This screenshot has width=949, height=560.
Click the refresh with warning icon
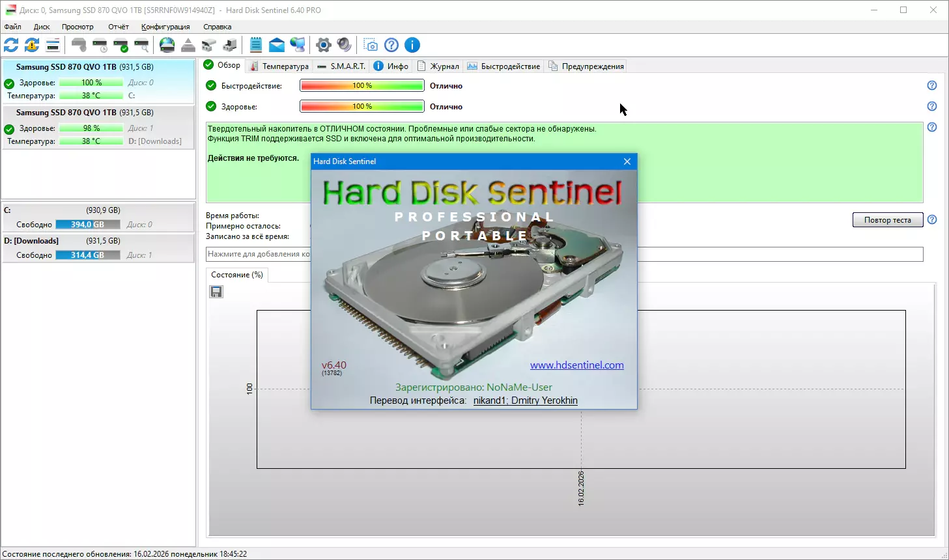32,45
